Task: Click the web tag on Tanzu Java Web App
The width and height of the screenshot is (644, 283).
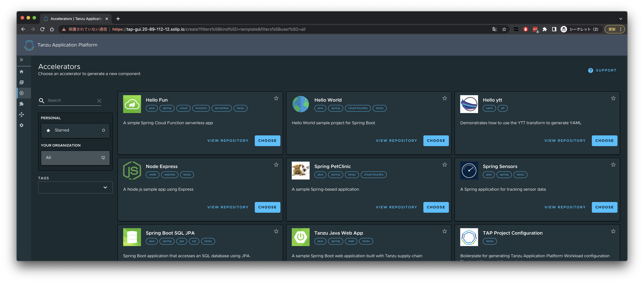Action: pos(351,241)
